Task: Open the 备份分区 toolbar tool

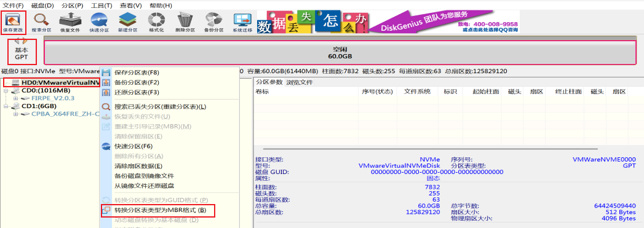Action: point(213,22)
